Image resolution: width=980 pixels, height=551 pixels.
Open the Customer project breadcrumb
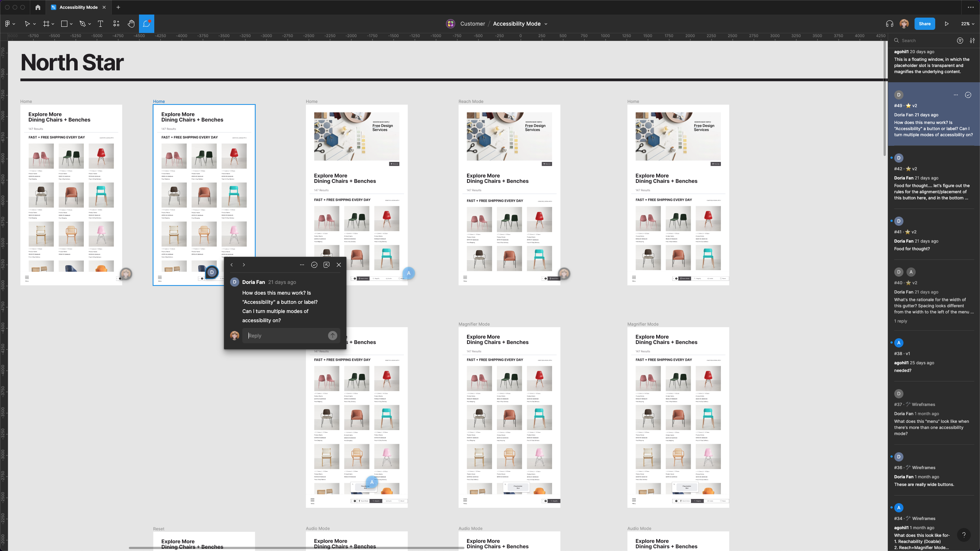click(472, 24)
